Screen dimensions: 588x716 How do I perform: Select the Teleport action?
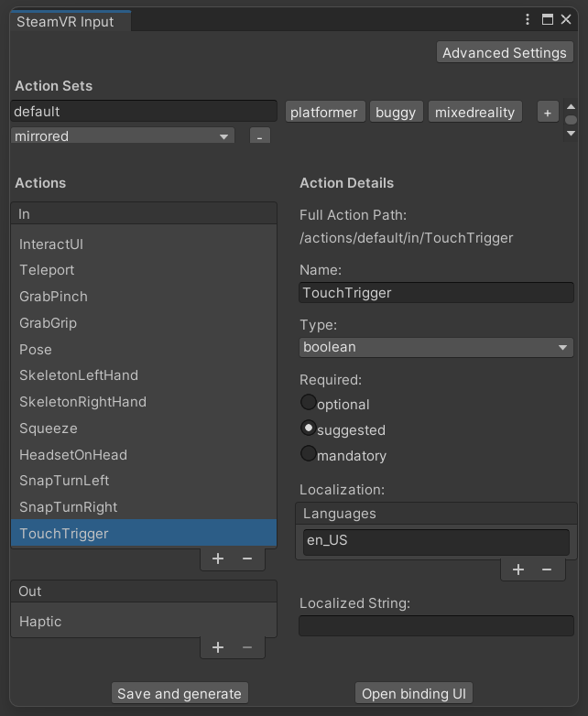[144, 270]
